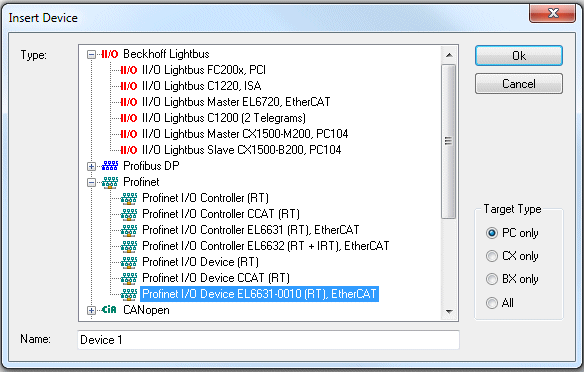Confirm with the Ok button
584x372 pixels.
(x=518, y=56)
